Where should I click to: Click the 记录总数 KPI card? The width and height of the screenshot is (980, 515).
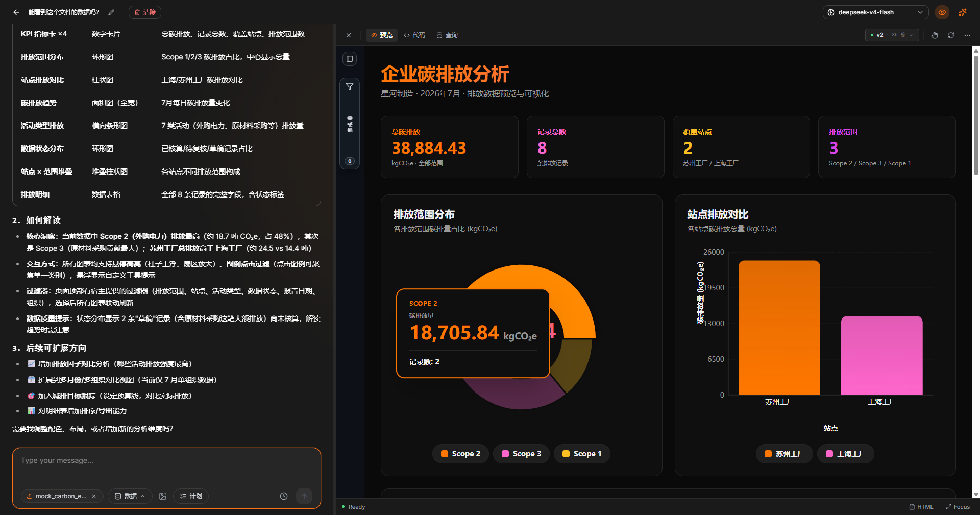coord(595,147)
